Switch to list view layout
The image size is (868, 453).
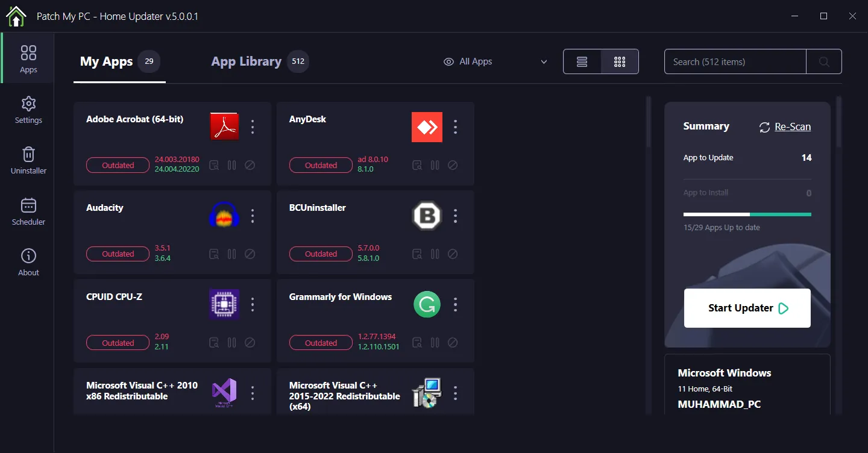pyautogui.click(x=582, y=61)
